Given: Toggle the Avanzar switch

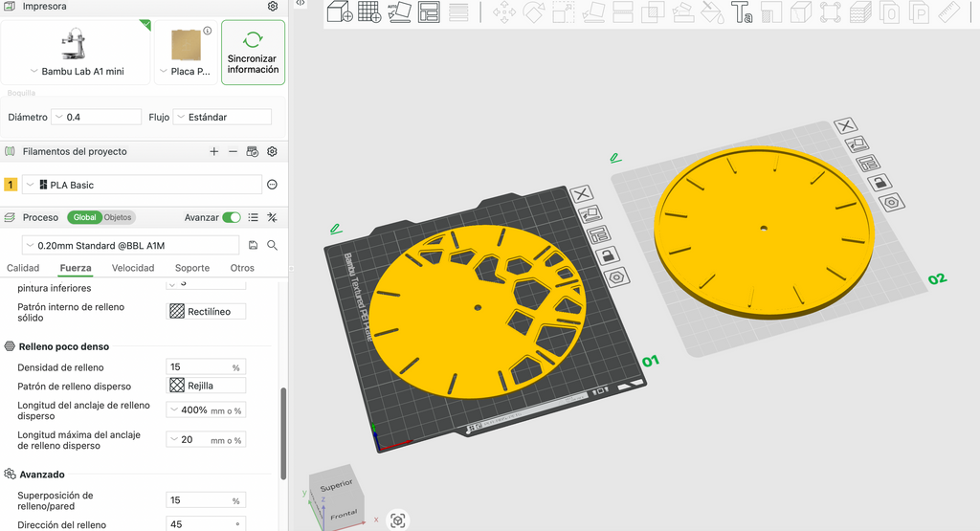Looking at the screenshot, I should (x=232, y=217).
